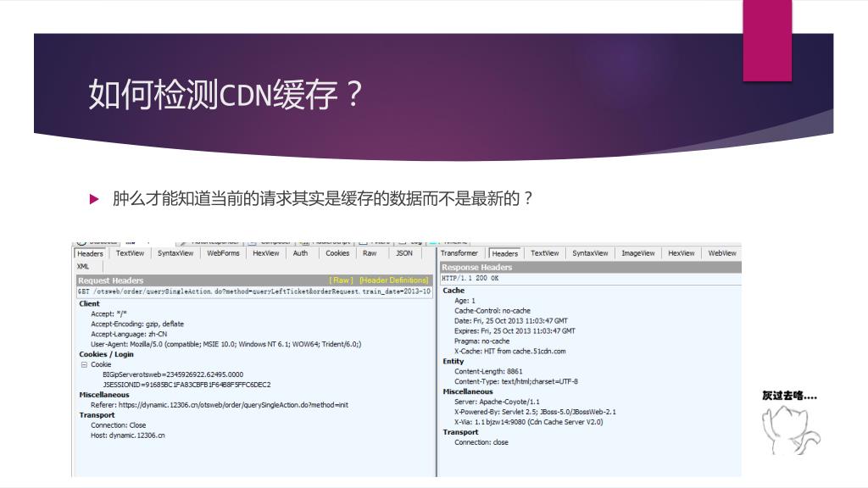Image resolution: width=868 pixels, height=488 pixels.
Task: Click the slide title 如何检测CDN缓存？
Action: 225,93
